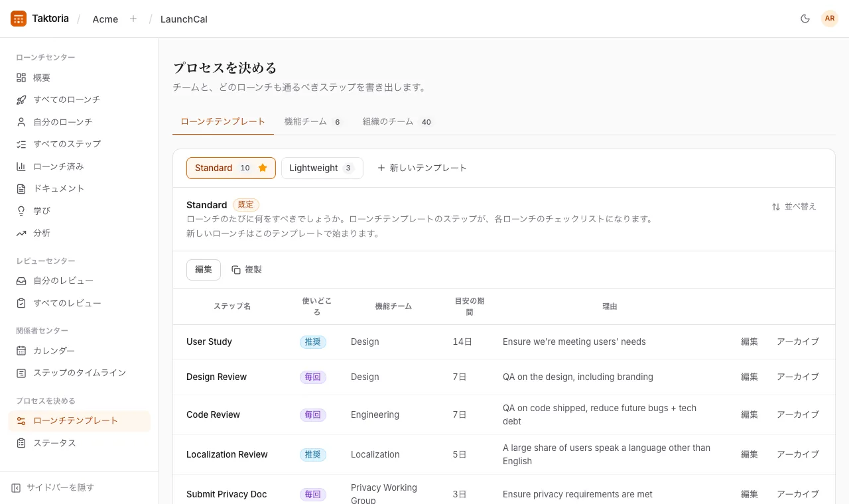Screen dimensions: 849x504
Task: Click 新しいテンプレート to add template
Action: click(x=422, y=168)
